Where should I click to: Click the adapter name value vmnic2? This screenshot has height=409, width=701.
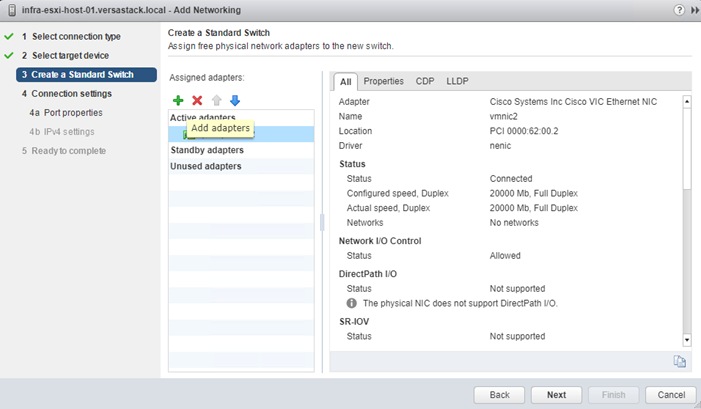503,116
